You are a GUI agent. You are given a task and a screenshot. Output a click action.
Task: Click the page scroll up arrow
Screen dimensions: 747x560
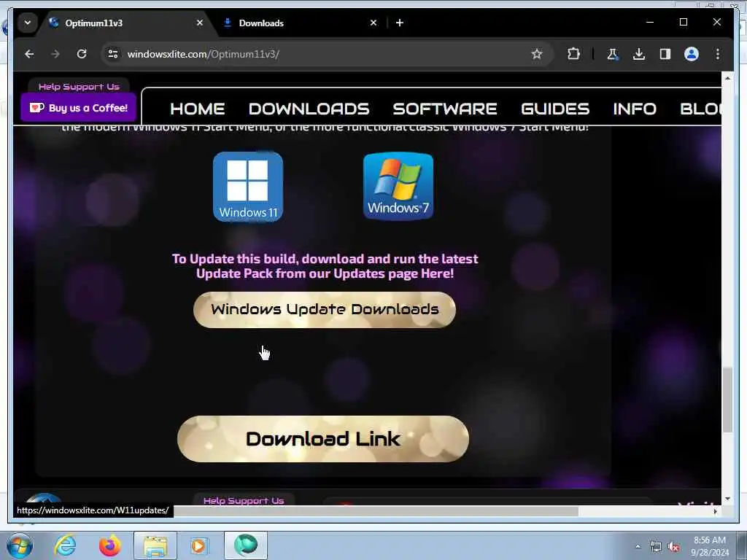click(727, 77)
